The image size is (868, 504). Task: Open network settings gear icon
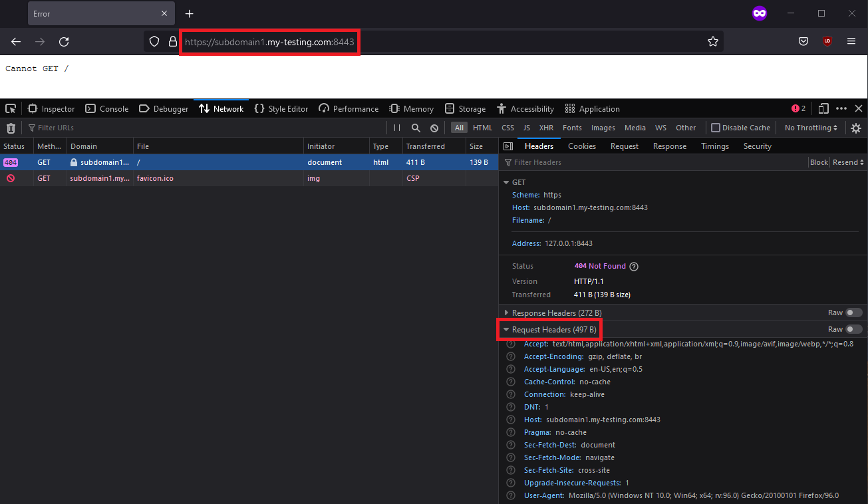click(x=856, y=128)
